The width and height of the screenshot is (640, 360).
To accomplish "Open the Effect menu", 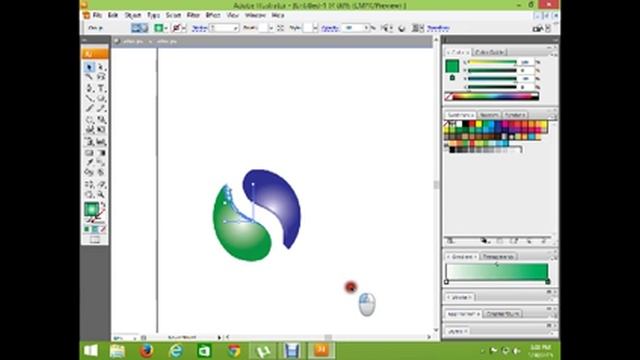I will pyautogui.click(x=213, y=15).
